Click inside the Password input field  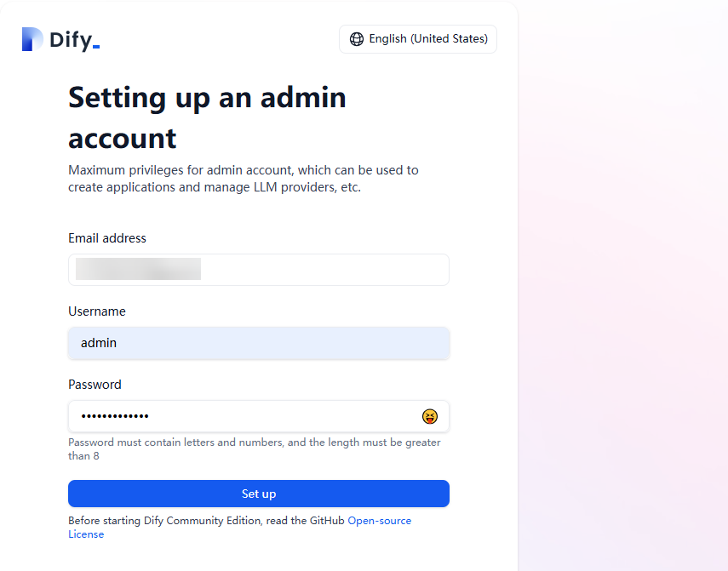click(259, 416)
